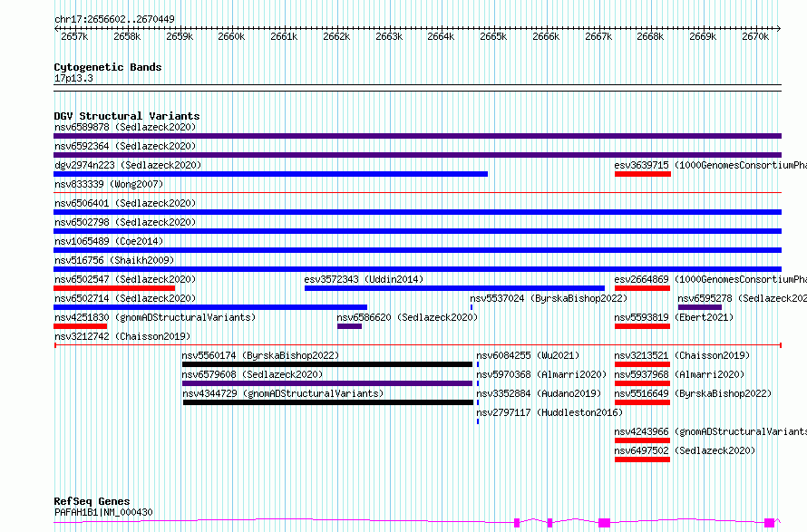Click the blue bar under dgv2974n223

[x=271, y=174]
